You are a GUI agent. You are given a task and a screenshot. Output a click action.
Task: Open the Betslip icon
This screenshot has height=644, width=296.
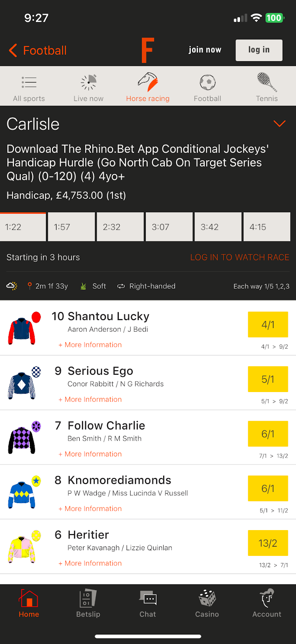point(88,599)
